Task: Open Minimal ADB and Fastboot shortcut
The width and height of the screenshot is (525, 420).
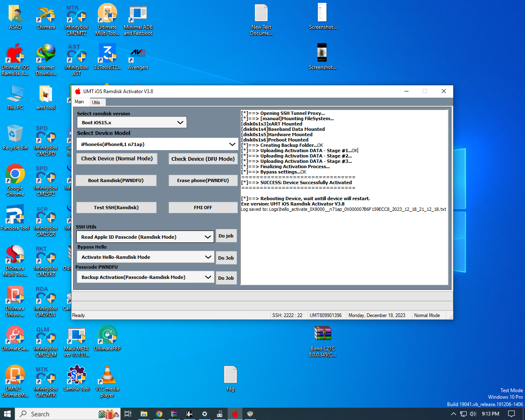Action: pos(138,16)
